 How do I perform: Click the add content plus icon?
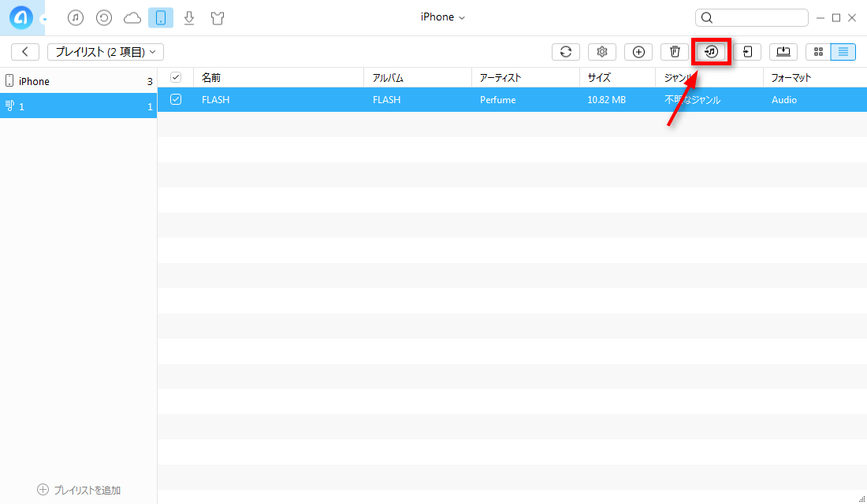coord(638,52)
